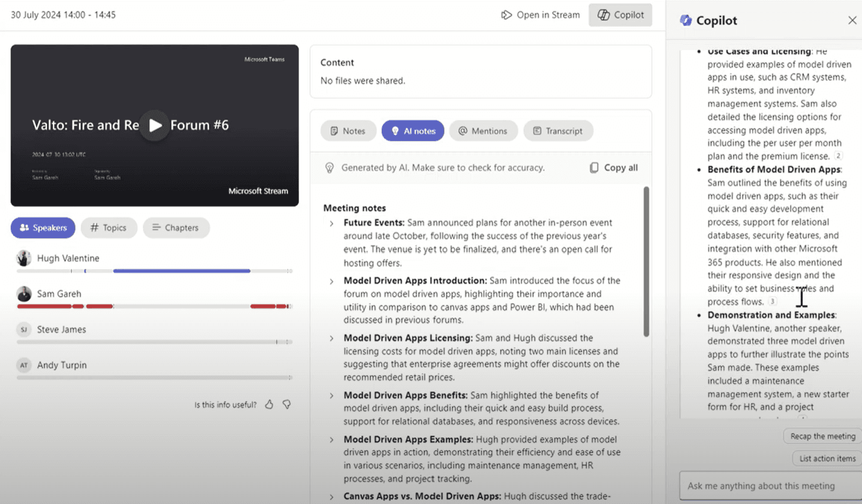Click the Sam Gareh speaker name

click(59, 294)
